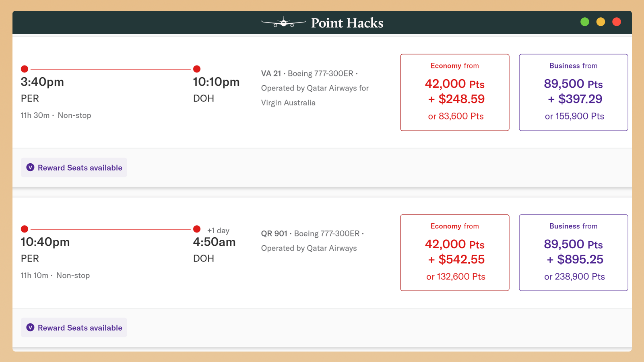Click the VA 21 flight number text
This screenshot has width=644, height=362.
click(271, 74)
